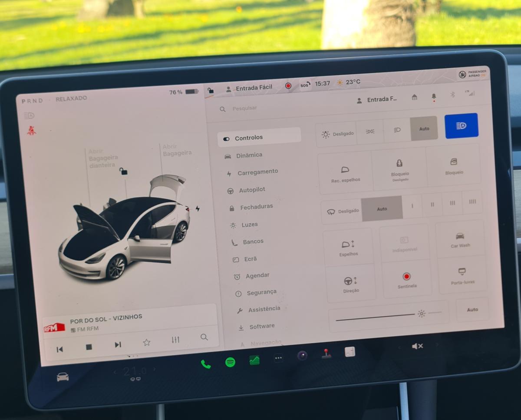Select the parking lights option
The height and width of the screenshot is (420, 521).
tap(370, 132)
